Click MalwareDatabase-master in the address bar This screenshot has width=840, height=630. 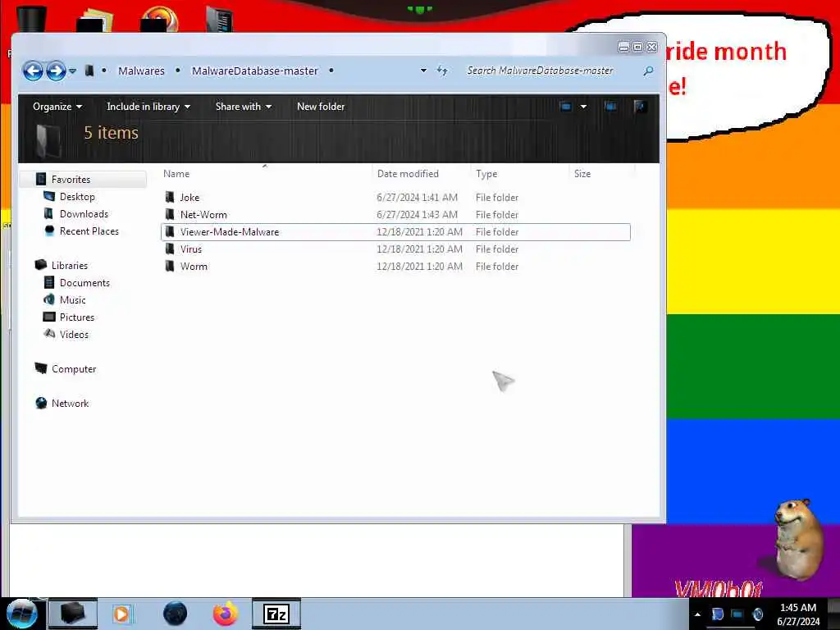(255, 71)
